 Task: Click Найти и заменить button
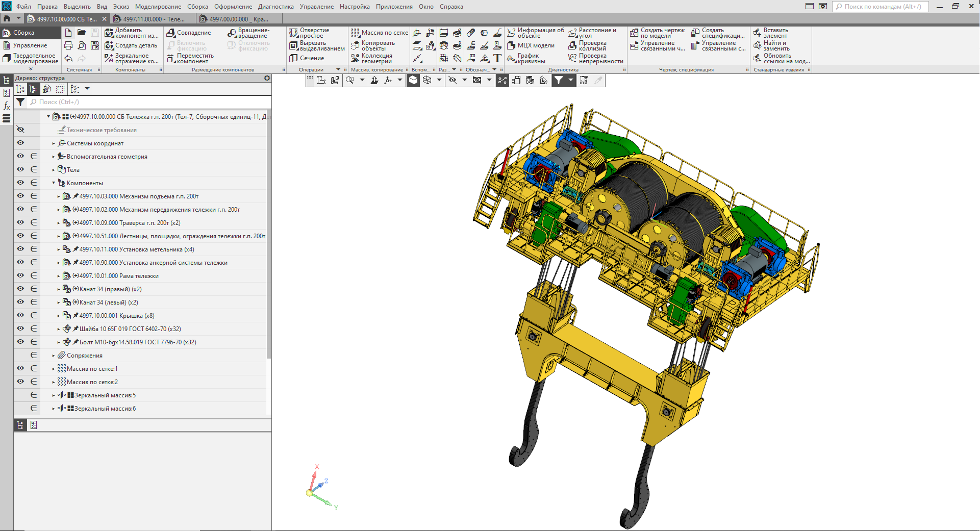pos(775,46)
